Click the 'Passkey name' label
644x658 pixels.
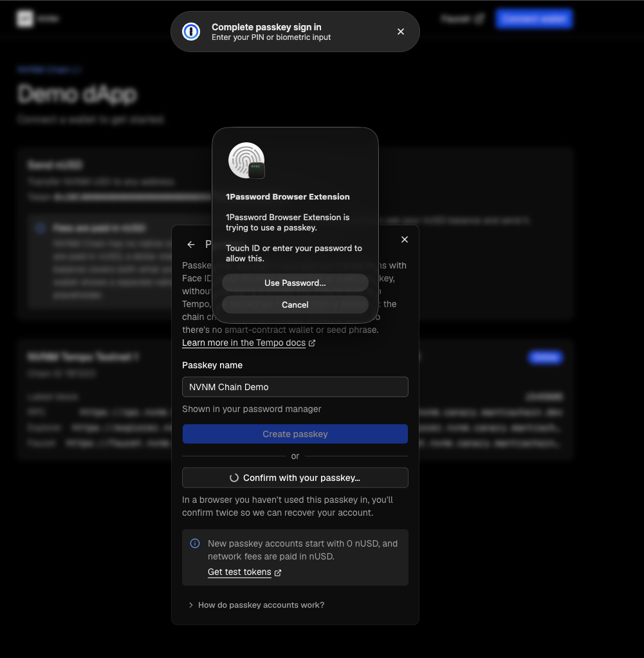click(212, 365)
